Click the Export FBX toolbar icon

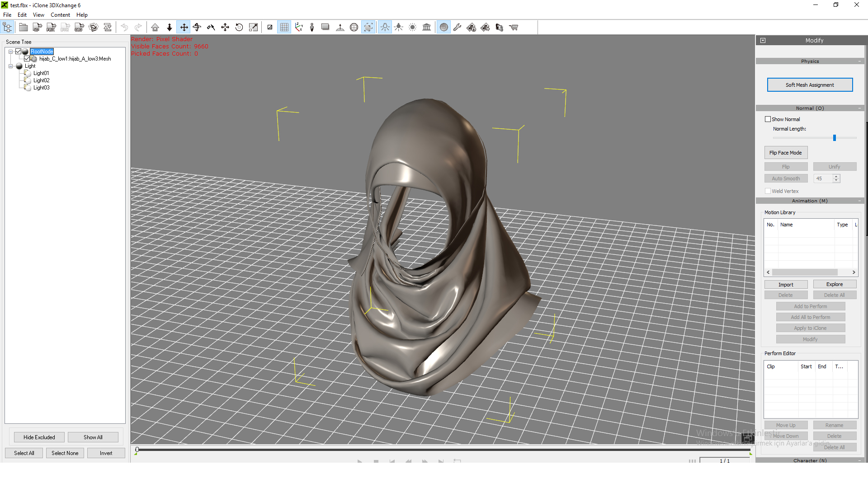tap(51, 28)
